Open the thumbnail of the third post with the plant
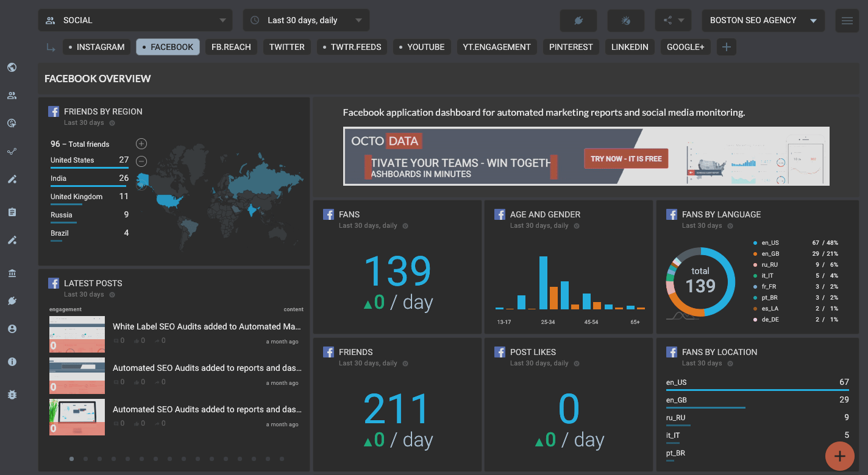 (x=77, y=417)
